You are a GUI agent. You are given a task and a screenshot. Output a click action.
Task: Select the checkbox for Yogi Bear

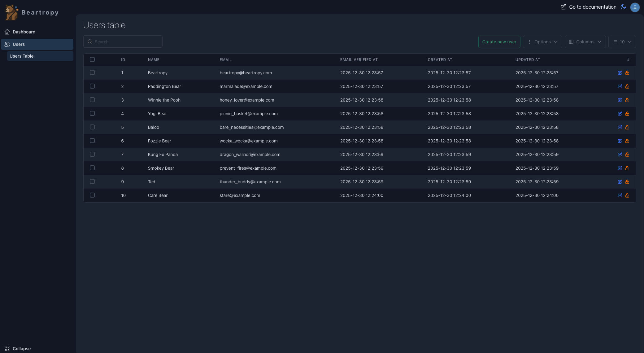(x=92, y=113)
